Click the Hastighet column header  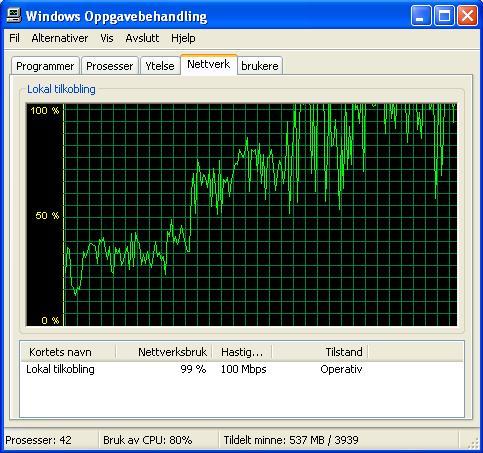242,352
